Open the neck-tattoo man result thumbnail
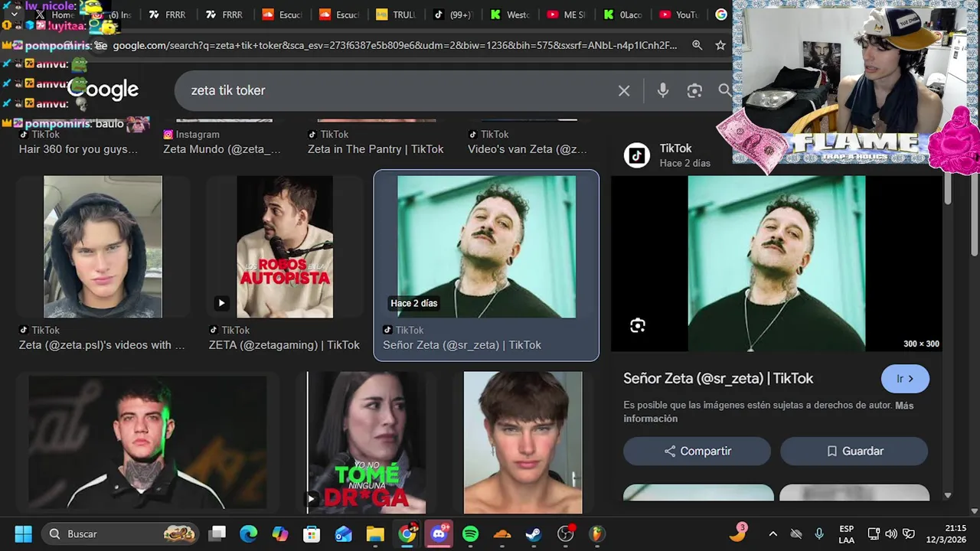 (x=148, y=442)
